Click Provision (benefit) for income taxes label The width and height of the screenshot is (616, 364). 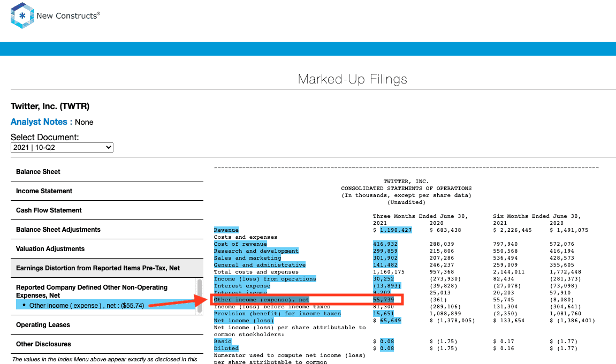(277, 314)
